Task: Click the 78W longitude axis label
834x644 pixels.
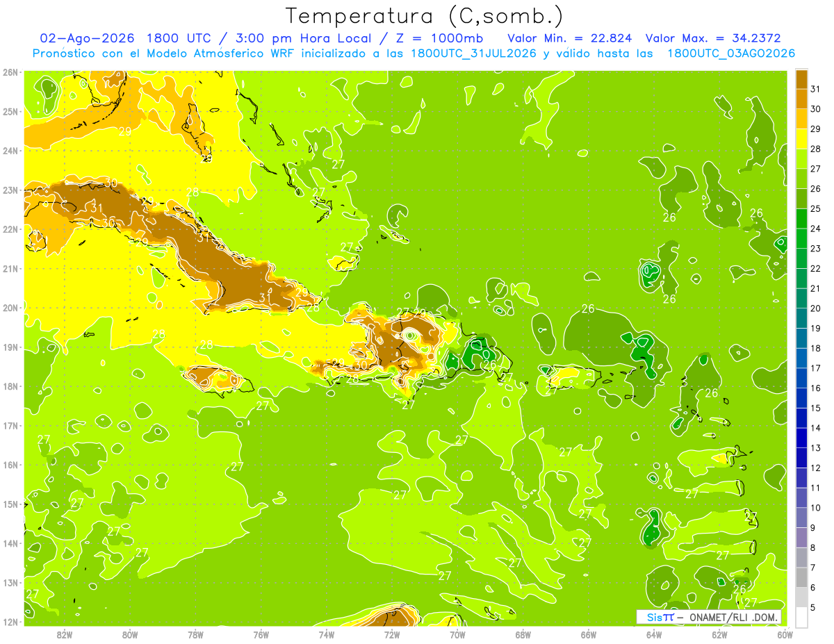Action: [195, 634]
